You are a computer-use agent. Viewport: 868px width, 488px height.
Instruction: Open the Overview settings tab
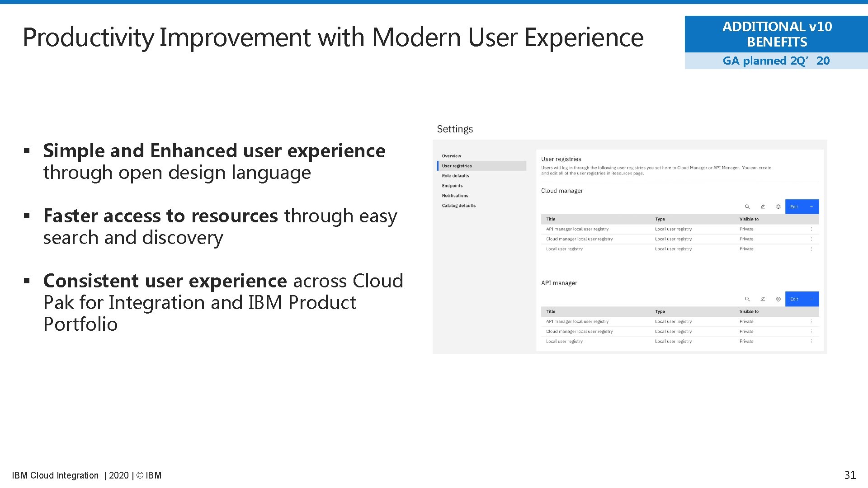coord(452,156)
